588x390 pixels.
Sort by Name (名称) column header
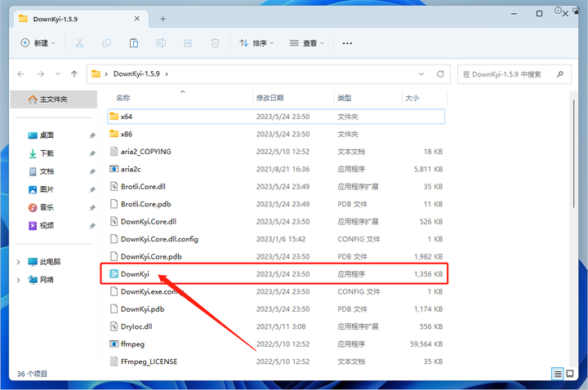[x=123, y=98]
